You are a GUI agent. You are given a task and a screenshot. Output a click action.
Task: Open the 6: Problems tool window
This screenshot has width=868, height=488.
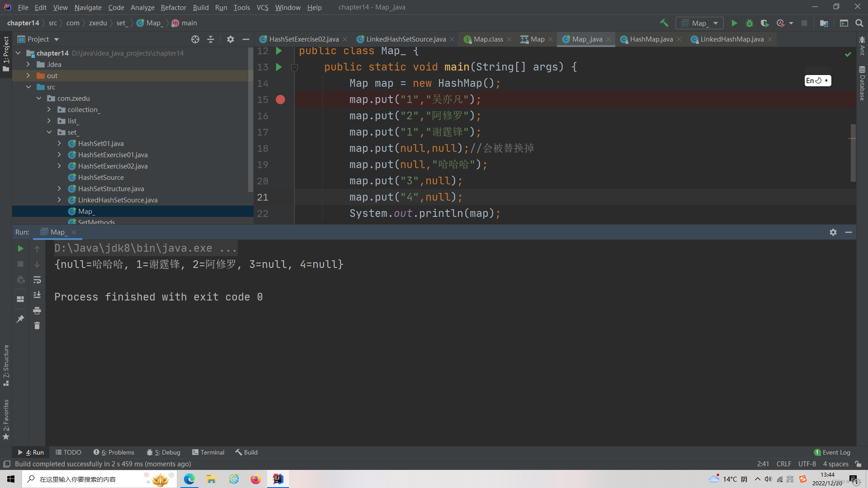point(114,452)
